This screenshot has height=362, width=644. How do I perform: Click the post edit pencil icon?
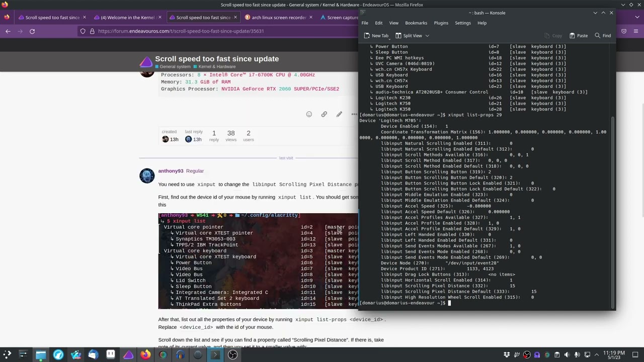339,115
